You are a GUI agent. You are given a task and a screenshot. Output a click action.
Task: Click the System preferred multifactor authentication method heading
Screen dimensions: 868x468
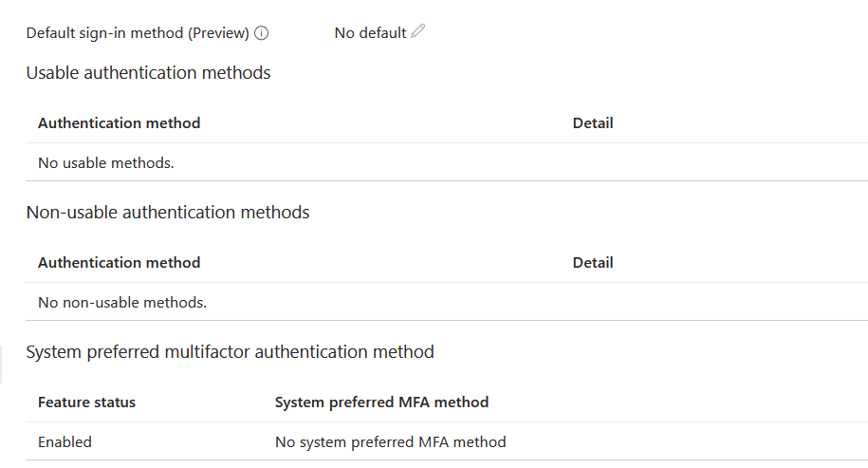tap(230, 351)
